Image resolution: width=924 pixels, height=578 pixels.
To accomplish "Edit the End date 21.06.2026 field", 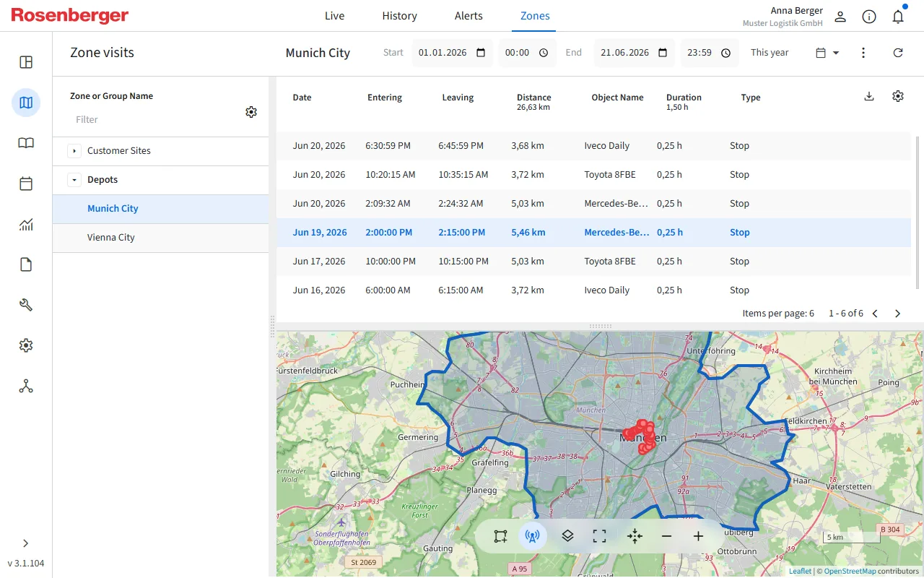I will [x=634, y=53].
